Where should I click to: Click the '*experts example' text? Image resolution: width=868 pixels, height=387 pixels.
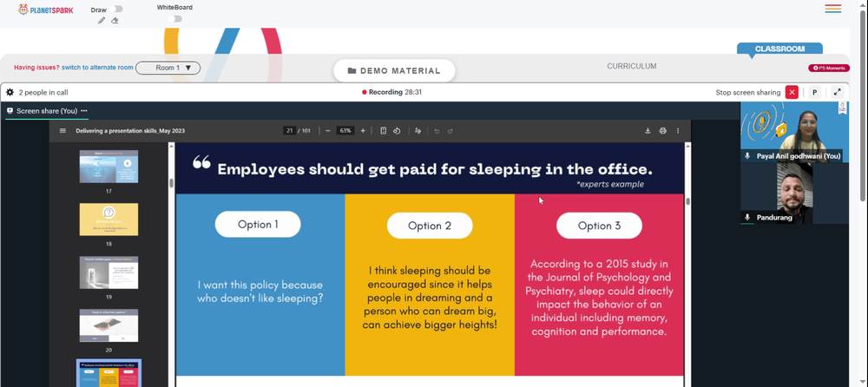[610, 184]
